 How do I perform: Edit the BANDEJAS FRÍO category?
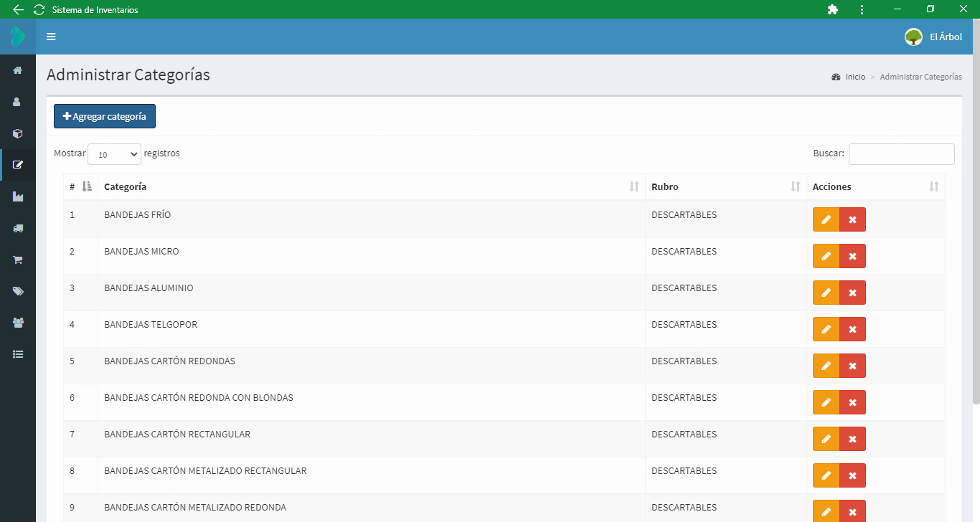click(826, 219)
